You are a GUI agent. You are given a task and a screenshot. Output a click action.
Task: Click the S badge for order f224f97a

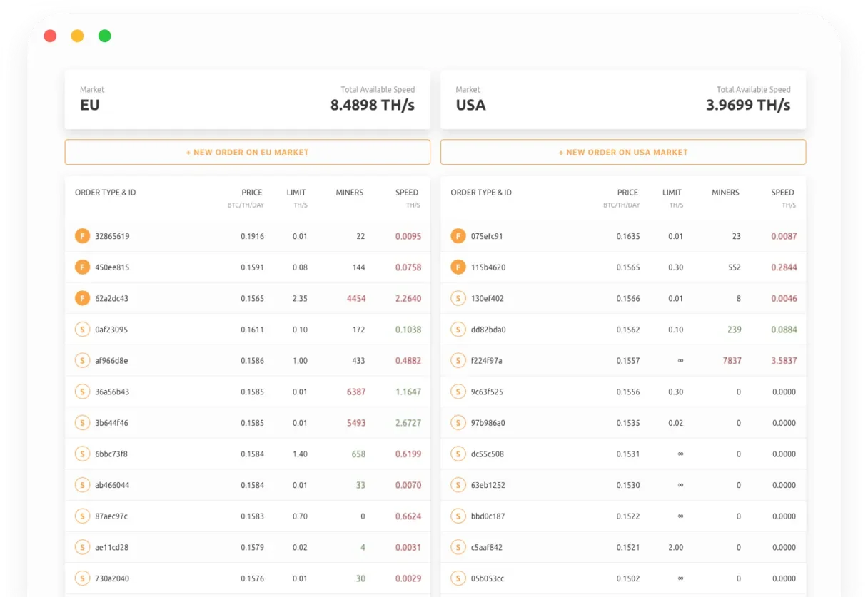(458, 361)
